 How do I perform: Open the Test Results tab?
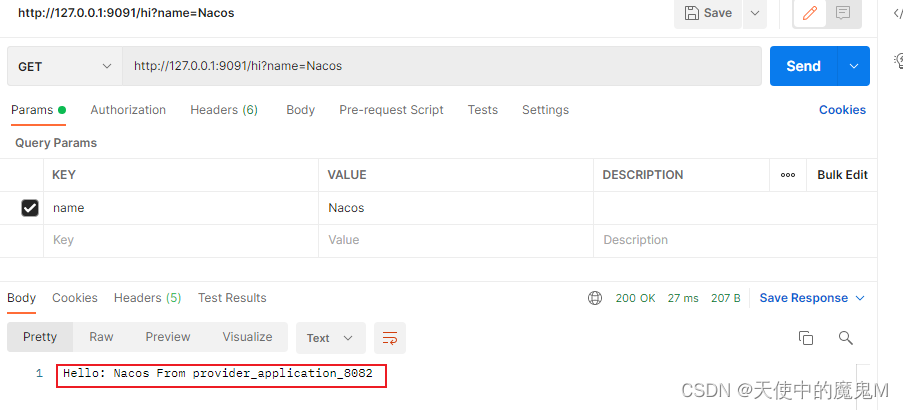tap(232, 298)
